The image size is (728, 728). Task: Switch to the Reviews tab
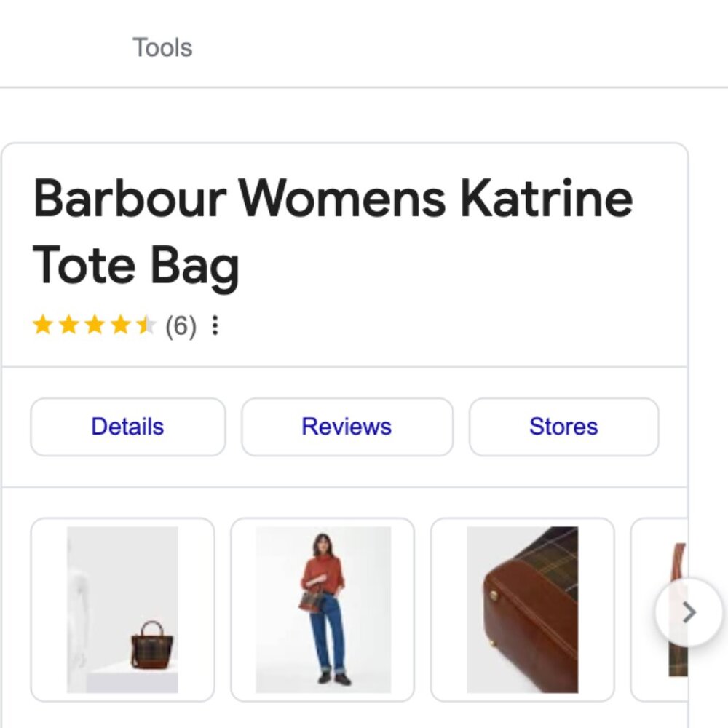pyautogui.click(x=347, y=427)
